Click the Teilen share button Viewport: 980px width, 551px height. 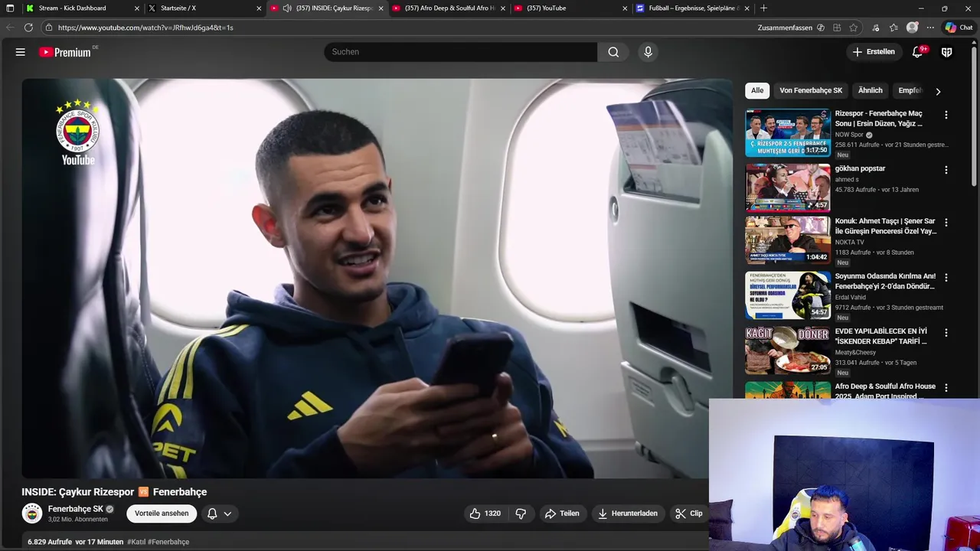(561, 514)
